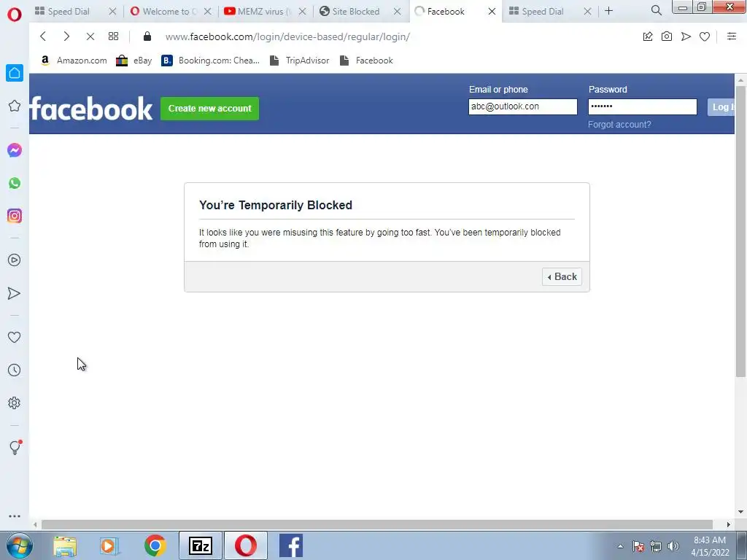Close the Site Blocked tab
The width and height of the screenshot is (747, 560).
click(398, 12)
